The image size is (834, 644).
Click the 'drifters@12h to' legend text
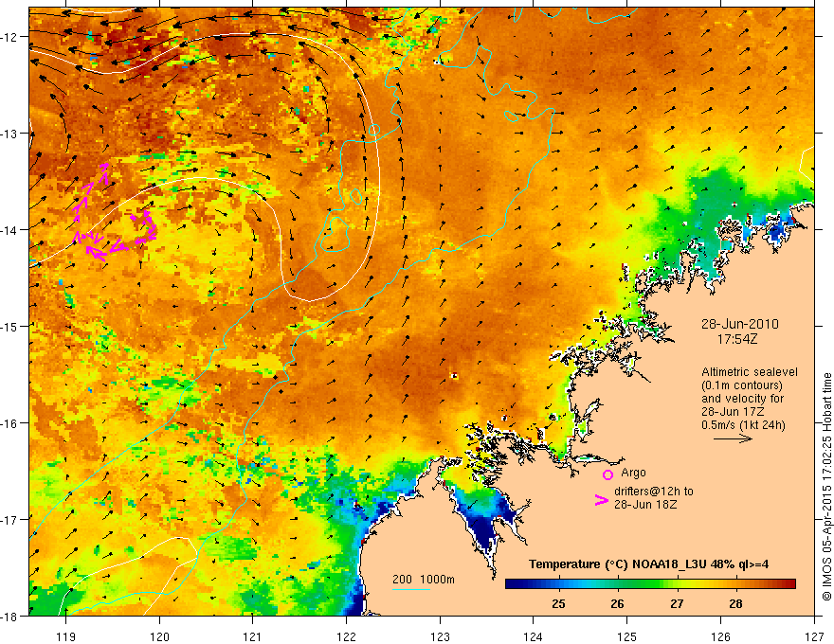(x=654, y=492)
